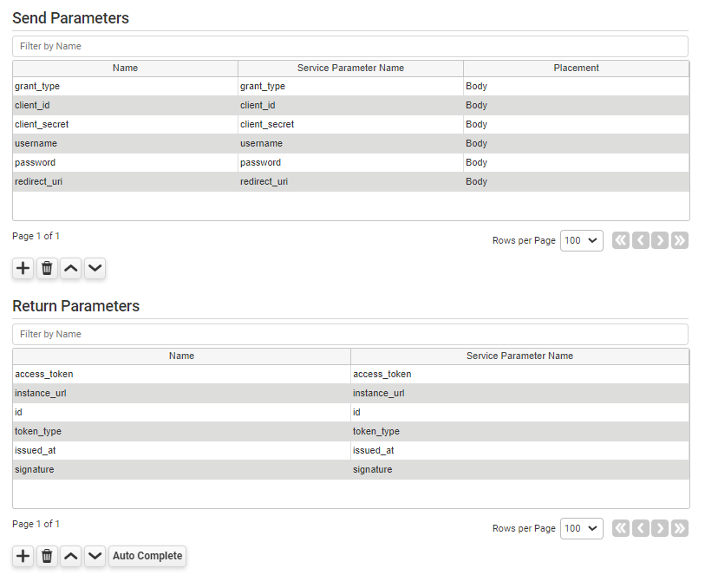Click the Placement column header
The width and height of the screenshot is (705, 588).
[576, 68]
